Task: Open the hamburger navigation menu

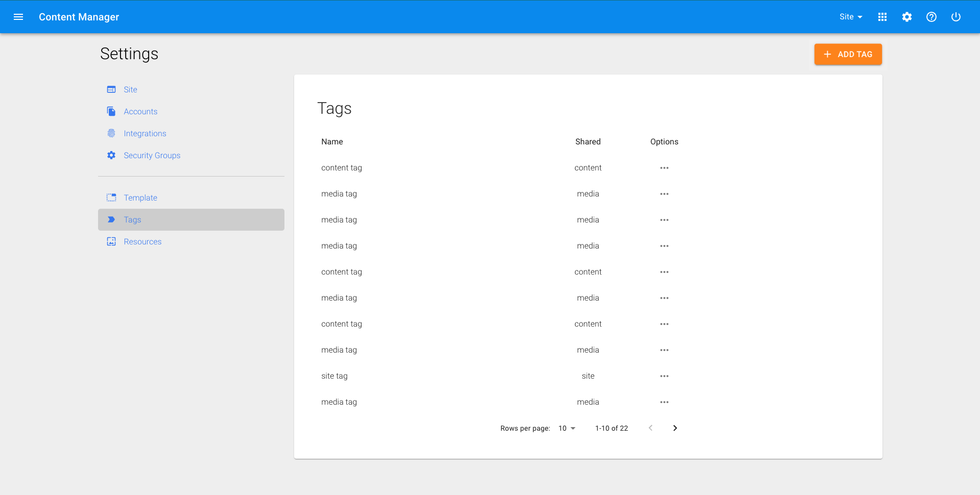Action: click(x=18, y=17)
